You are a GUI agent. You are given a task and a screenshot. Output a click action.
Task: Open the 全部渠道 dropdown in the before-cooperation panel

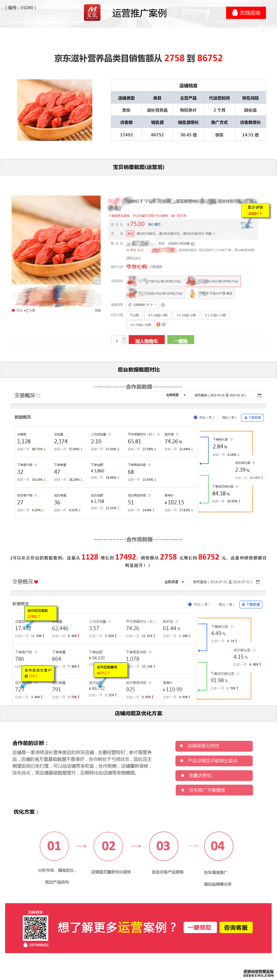pos(176,395)
